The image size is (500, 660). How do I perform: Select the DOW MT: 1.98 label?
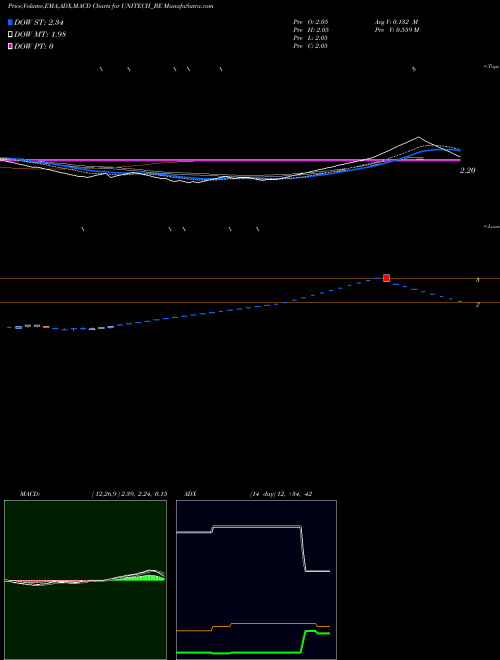[40, 35]
